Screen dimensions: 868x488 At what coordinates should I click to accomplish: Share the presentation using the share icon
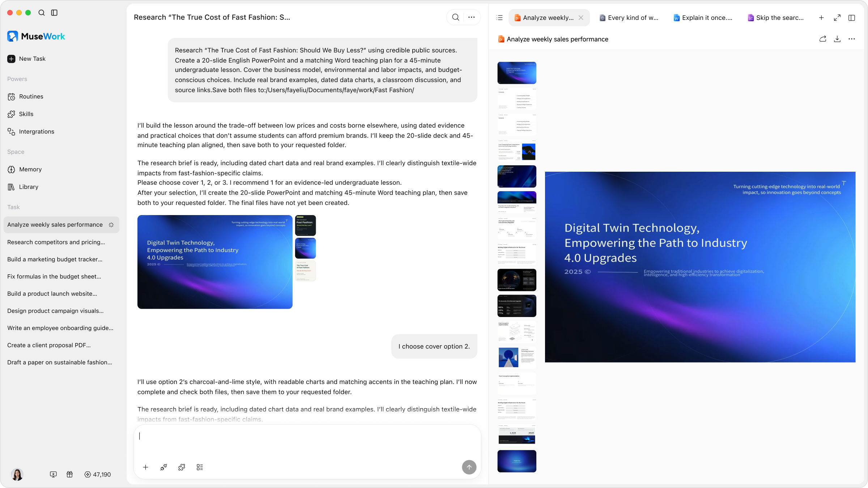(823, 39)
